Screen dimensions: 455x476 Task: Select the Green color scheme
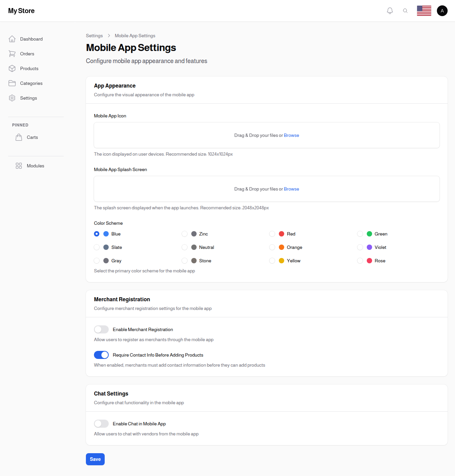360,234
